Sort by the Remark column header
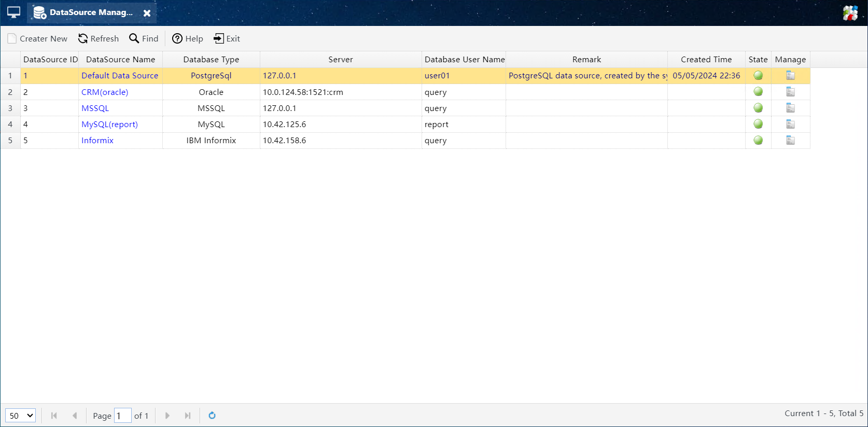The width and height of the screenshot is (868, 427). pos(586,60)
